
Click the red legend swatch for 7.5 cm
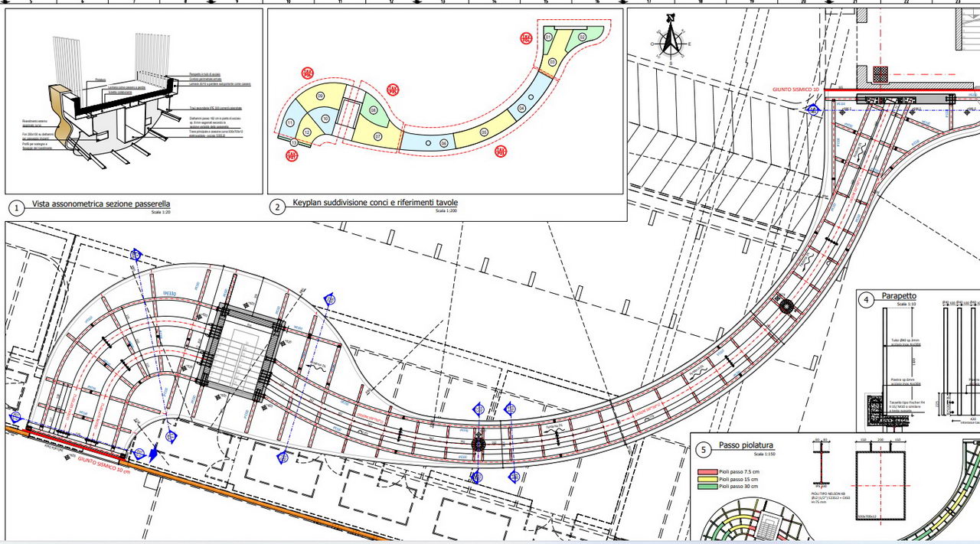pos(707,471)
